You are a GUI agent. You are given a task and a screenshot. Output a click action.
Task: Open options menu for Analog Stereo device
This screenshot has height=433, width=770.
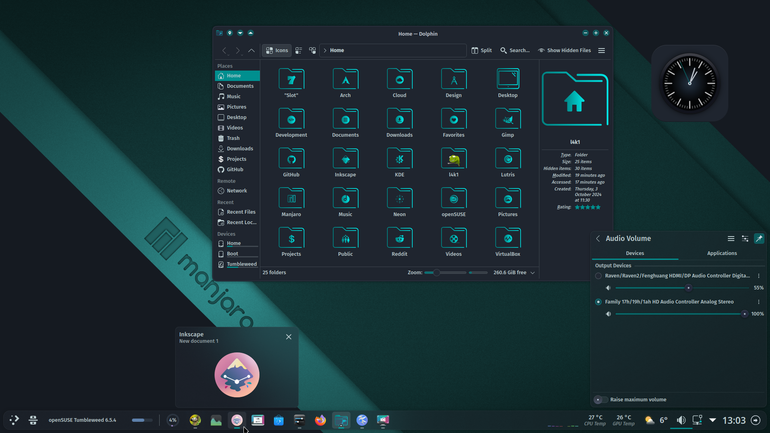click(x=759, y=302)
